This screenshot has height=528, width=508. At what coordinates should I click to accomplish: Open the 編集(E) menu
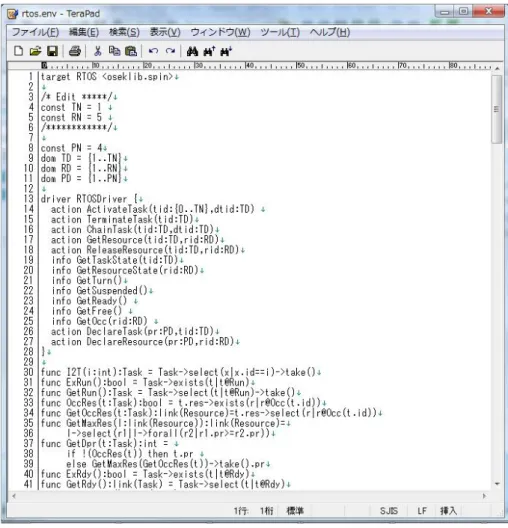(x=84, y=32)
